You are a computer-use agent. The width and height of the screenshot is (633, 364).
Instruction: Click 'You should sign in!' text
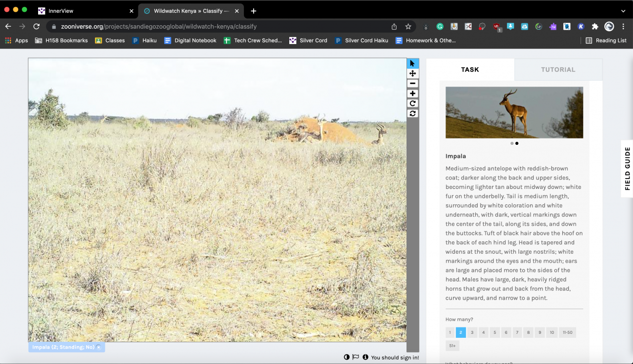coord(395,358)
